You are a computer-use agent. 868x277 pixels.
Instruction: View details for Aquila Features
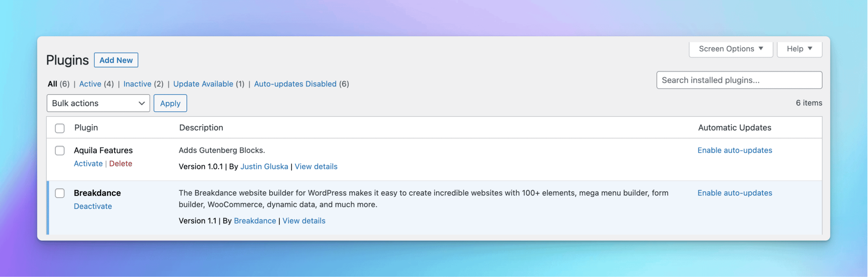316,167
